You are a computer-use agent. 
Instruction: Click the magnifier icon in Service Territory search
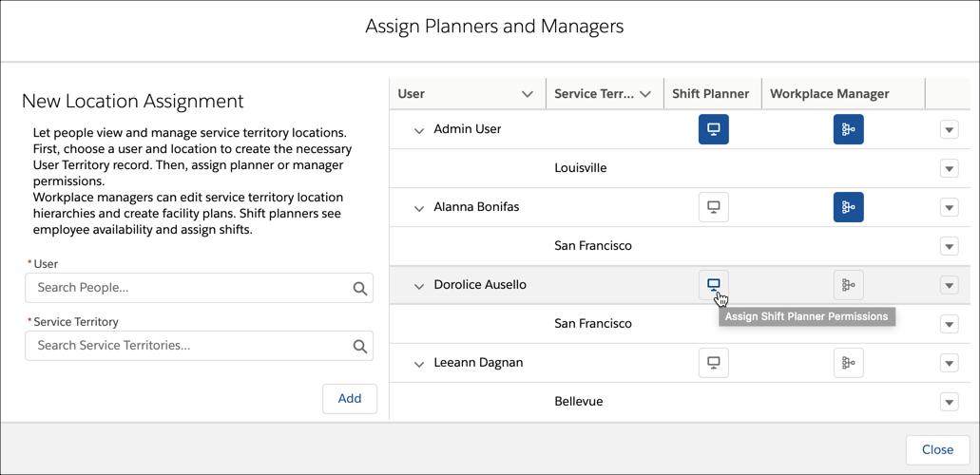click(359, 346)
